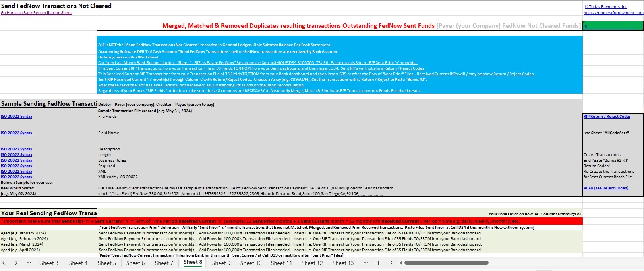Viewport: 644px width, 271px height.
Task: Select 'Aged (e.g. March 2024)' cell
Action: pyautogui.click(x=22, y=244)
